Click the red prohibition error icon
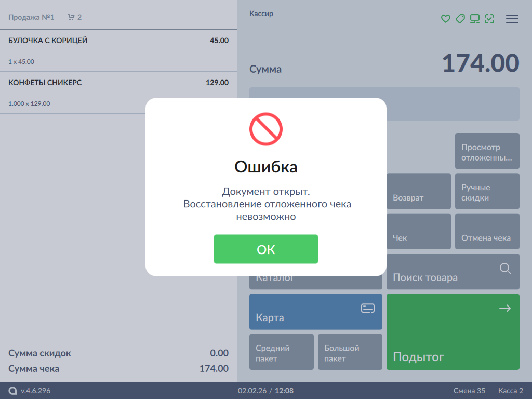The image size is (532, 399). (x=265, y=129)
